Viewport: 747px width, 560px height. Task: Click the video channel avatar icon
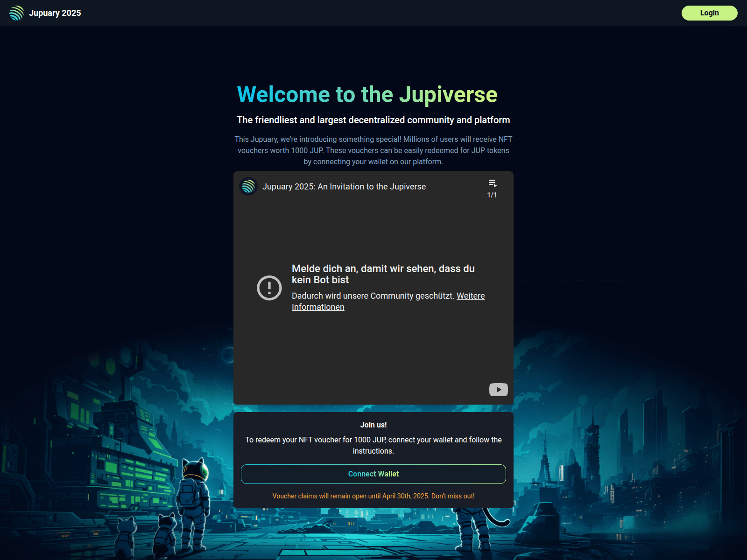point(248,187)
